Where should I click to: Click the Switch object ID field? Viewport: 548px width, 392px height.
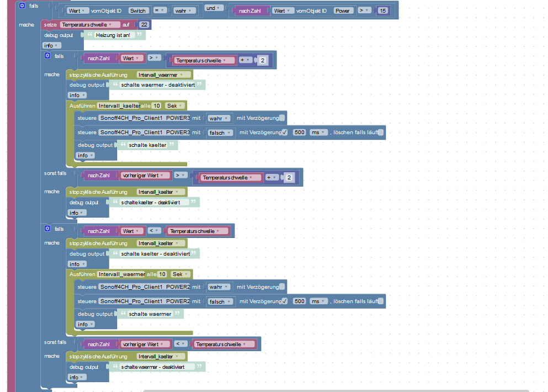click(x=139, y=11)
